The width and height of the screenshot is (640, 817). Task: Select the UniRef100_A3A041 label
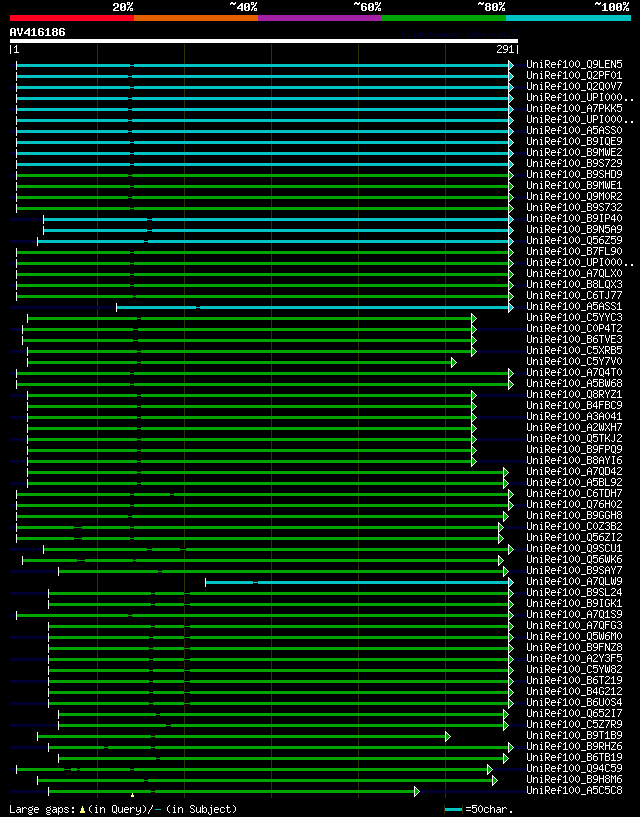pos(574,416)
